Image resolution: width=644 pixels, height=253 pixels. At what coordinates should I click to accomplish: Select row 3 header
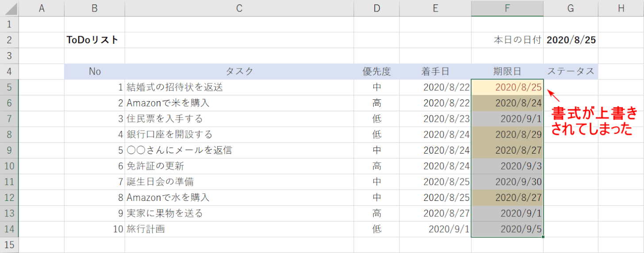[9, 56]
